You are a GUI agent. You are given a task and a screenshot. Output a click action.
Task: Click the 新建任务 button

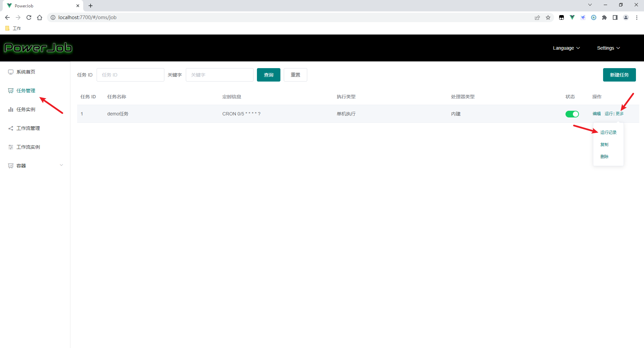(620, 75)
